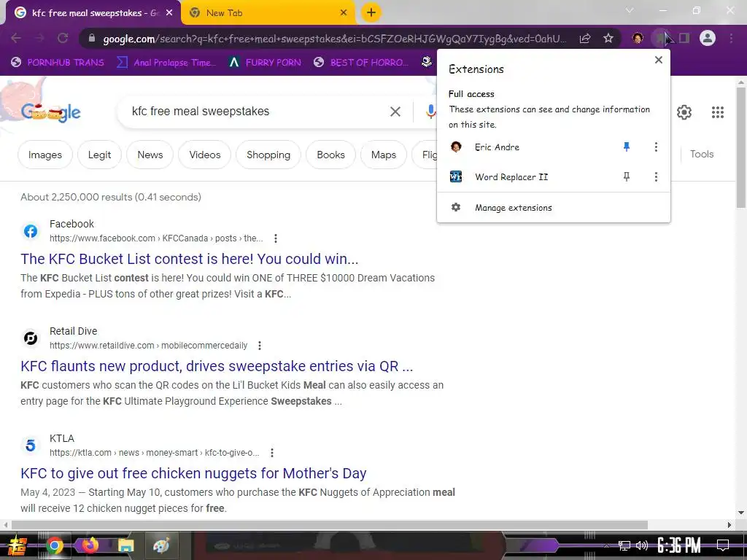Open more options for Word Replacer II
The width and height of the screenshot is (747, 560).
[x=656, y=177]
